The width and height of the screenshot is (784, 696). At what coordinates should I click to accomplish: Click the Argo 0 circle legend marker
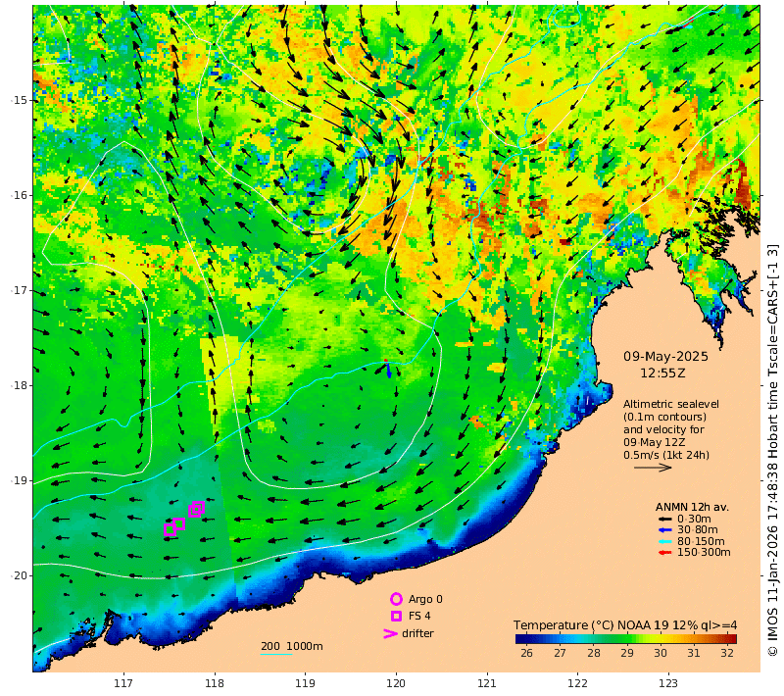pos(396,599)
